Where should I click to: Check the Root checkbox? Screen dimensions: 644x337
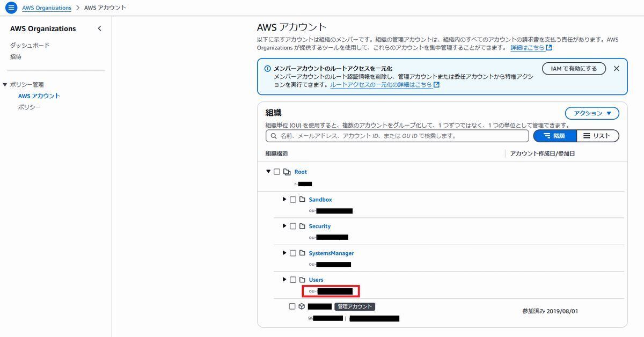[x=277, y=172]
